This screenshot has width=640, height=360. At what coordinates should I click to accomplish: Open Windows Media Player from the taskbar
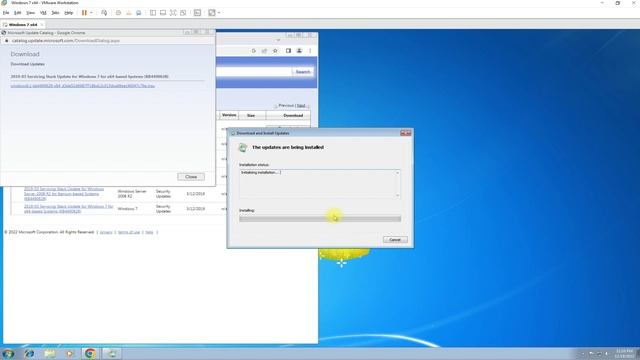click(69, 353)
